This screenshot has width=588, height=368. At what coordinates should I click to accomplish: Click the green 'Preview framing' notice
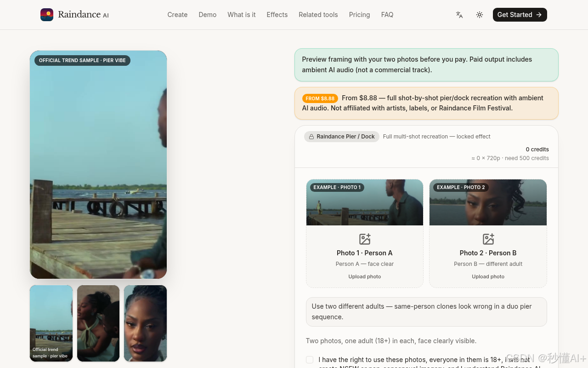click(x=426, y=65)
